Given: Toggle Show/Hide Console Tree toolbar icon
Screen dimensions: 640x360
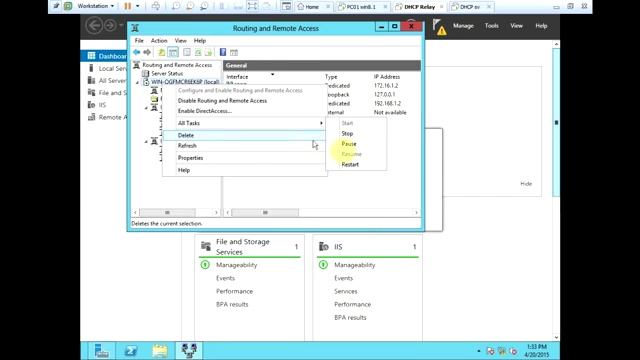Looking at the screenshot, I should click(173, 52).
